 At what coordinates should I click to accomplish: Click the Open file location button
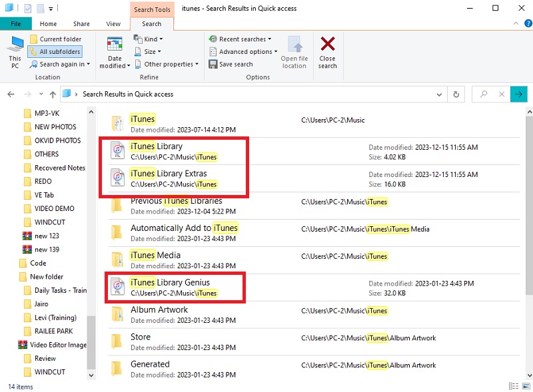[x=294, y=52]
